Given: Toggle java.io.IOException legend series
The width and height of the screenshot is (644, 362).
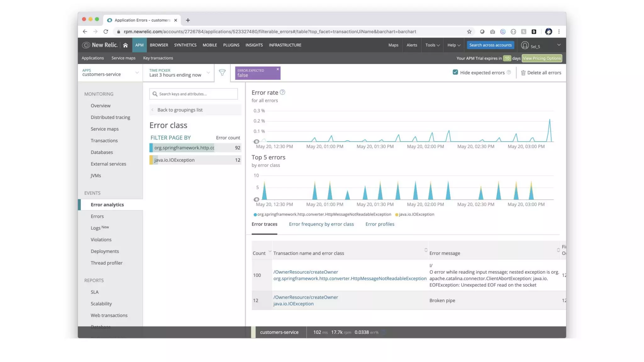Looking at the screenshot, I should [x=416, y=214].
